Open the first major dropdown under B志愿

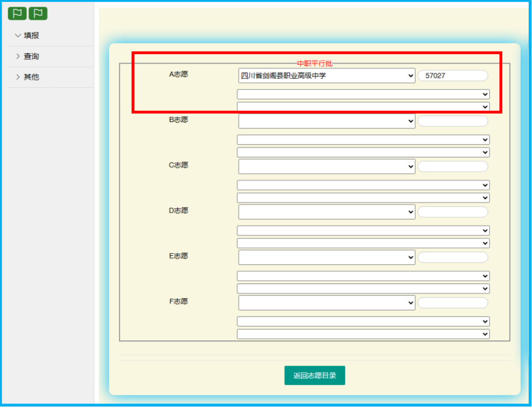click(x=363, y=140)
